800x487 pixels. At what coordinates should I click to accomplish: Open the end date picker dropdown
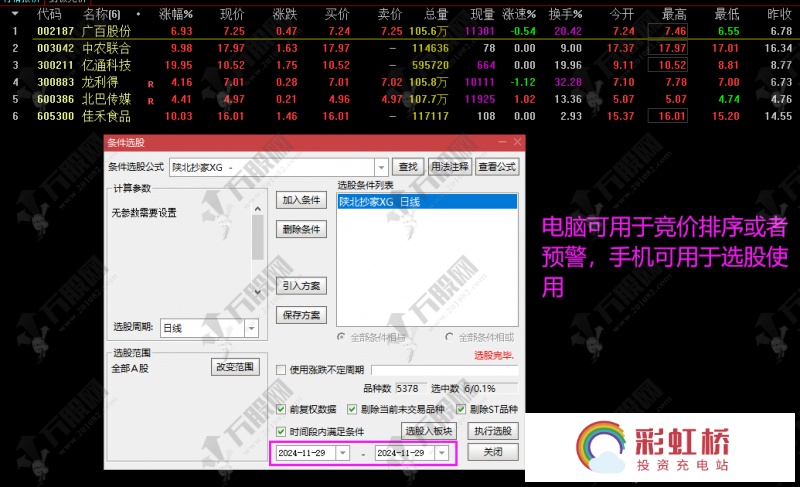pyautogui.click(x=442, y=453)
